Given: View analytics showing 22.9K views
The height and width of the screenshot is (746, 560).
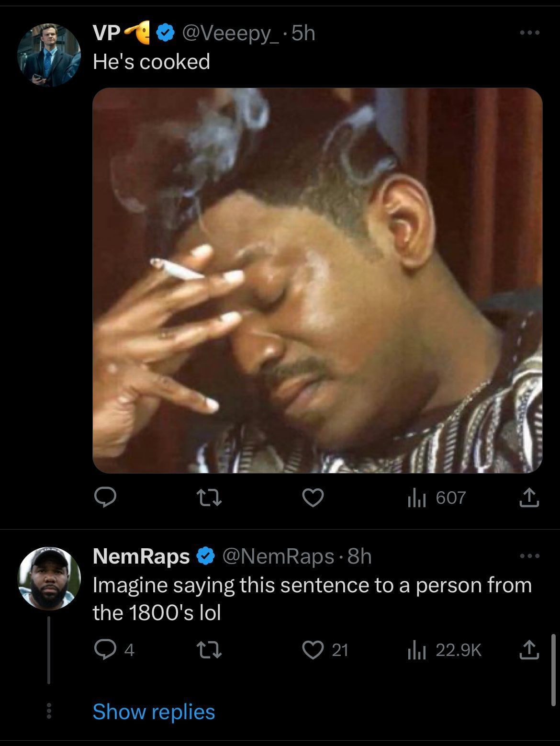Looking at the screenshot, I should coord(444,650).
